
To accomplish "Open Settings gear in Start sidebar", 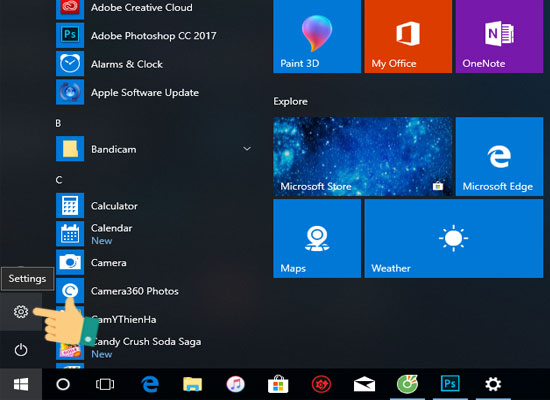I will (21, 312).
